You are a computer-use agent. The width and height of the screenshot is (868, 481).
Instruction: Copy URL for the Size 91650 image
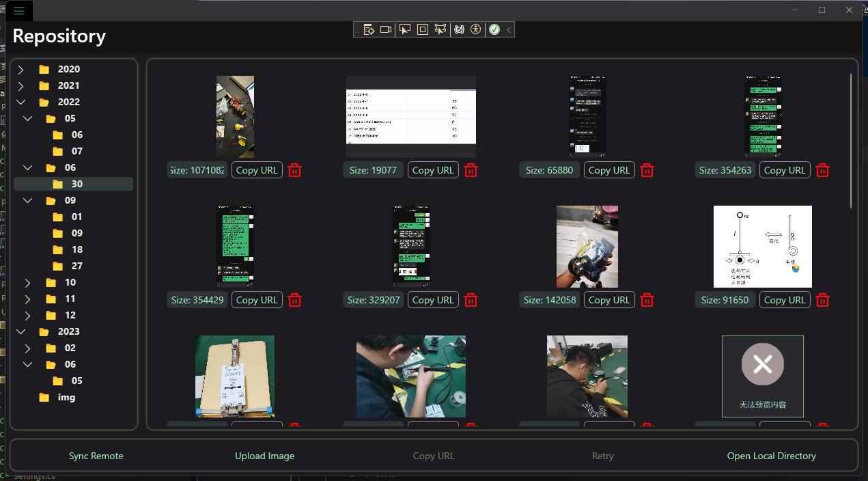tap(785, 300)
